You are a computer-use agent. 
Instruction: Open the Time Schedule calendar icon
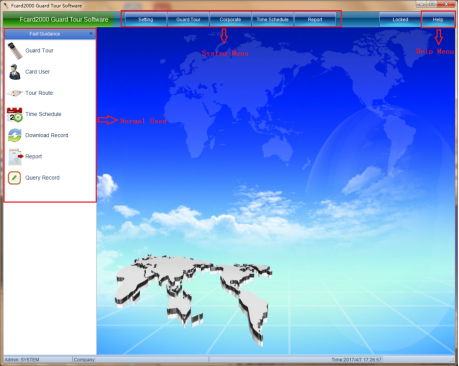[15, 114]
